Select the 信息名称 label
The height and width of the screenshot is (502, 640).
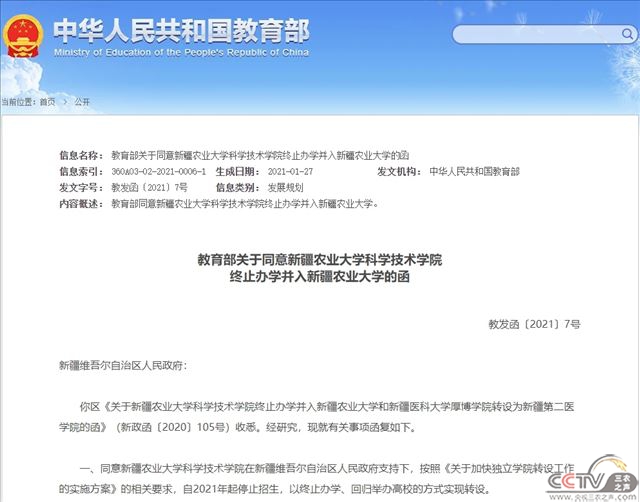pos(81,155)
